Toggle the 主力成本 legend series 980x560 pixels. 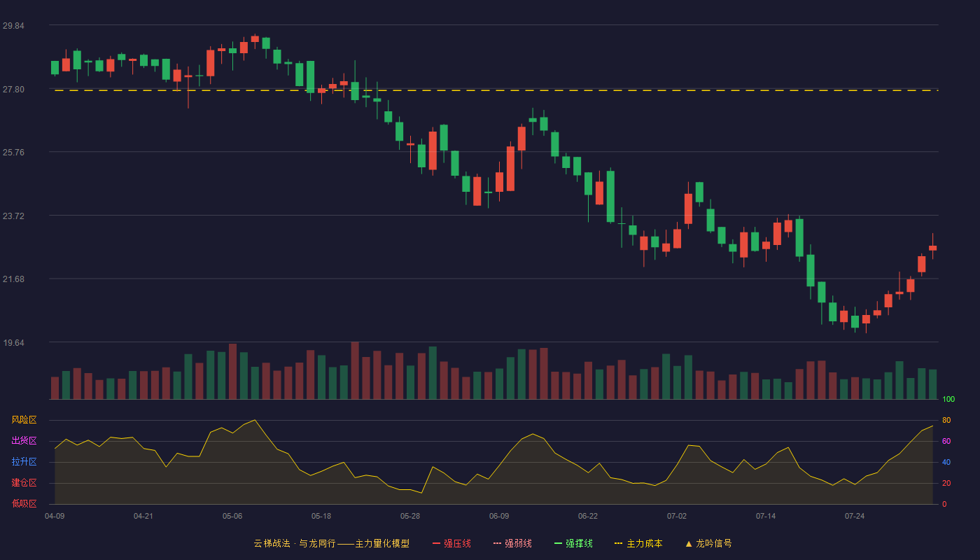click(638, 543)
